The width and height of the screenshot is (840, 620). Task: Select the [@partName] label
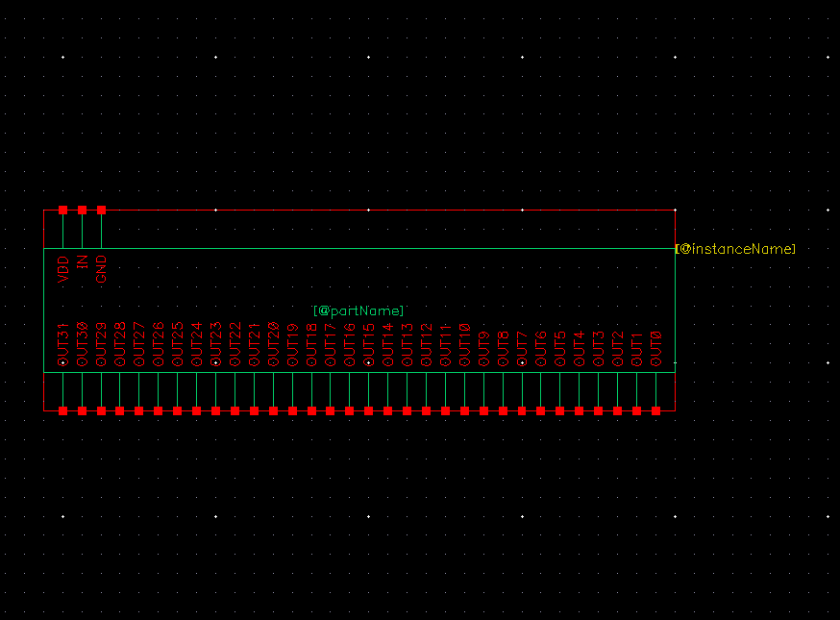click(x=358, y=310)
